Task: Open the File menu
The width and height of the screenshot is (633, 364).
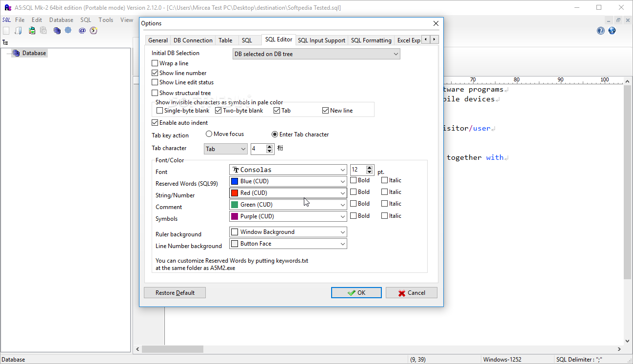Action: tap(20, 20)
